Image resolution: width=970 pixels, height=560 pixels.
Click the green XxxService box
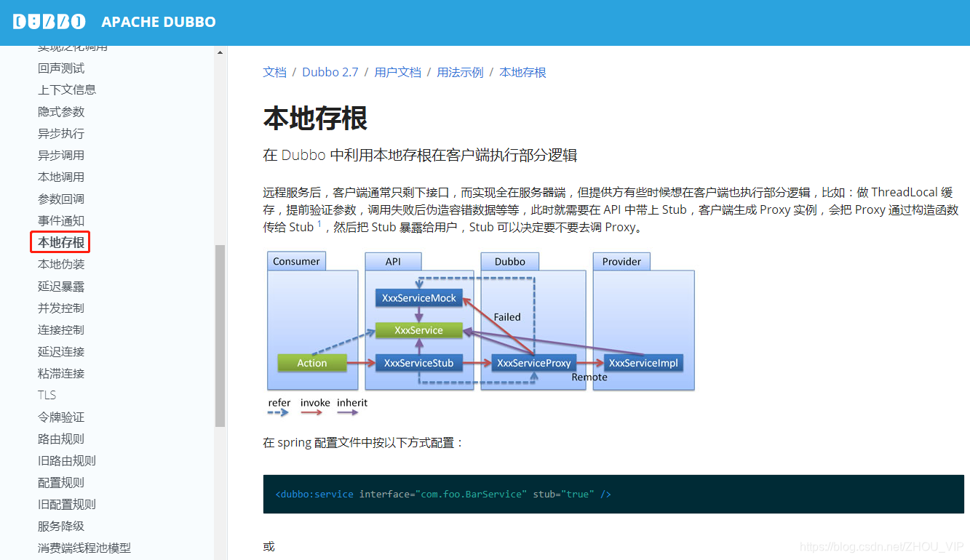(418, 329)
